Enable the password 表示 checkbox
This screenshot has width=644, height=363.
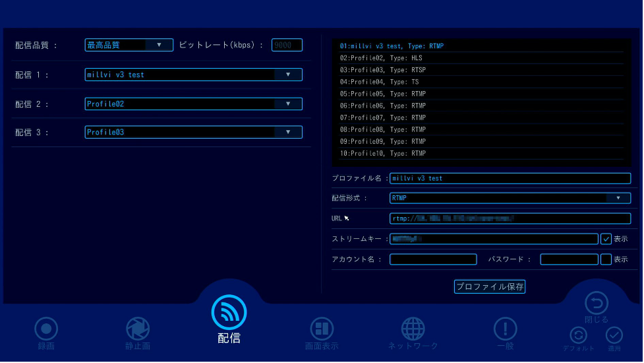[x=606, y=259]
